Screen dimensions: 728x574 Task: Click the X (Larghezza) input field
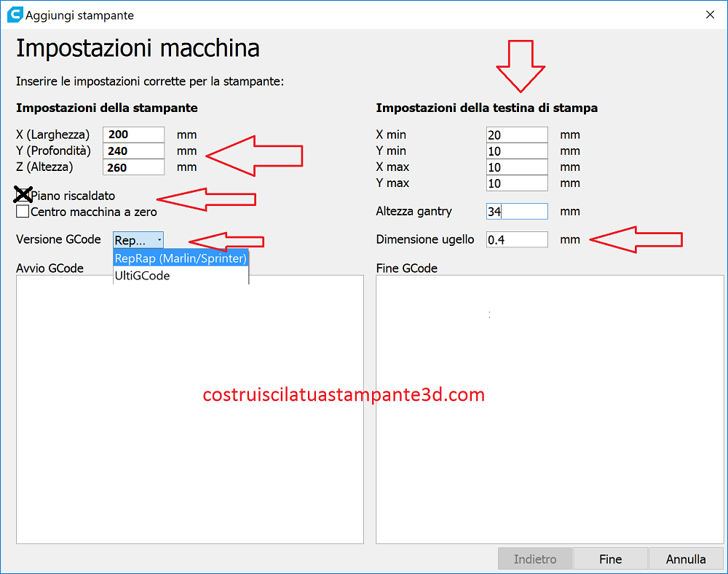pyautogui.click(x=134, y=135)
